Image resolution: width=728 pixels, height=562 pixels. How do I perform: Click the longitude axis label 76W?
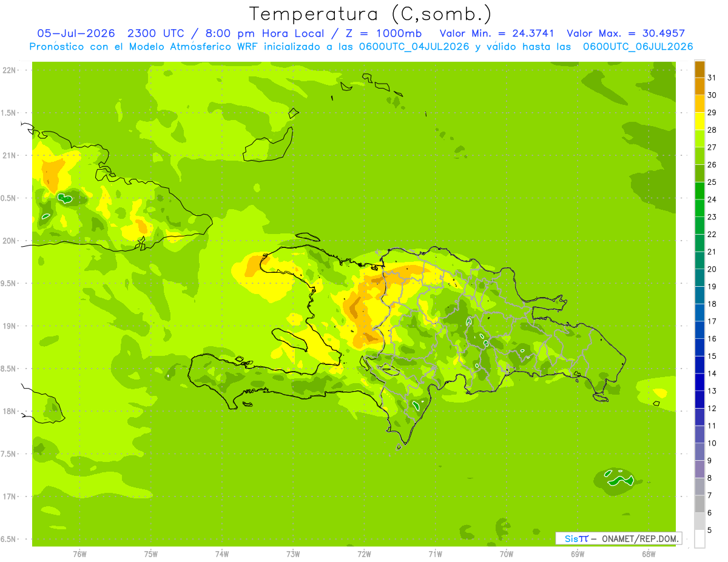79,554
